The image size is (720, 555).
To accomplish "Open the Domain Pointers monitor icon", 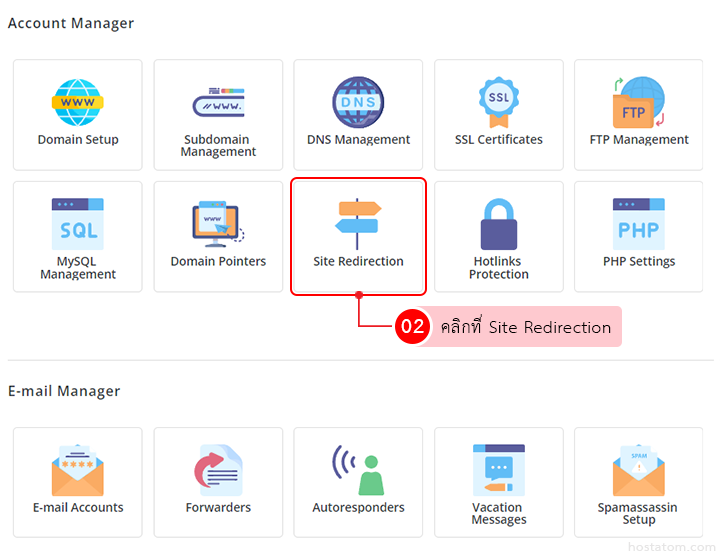I will [x=218, y=224].
